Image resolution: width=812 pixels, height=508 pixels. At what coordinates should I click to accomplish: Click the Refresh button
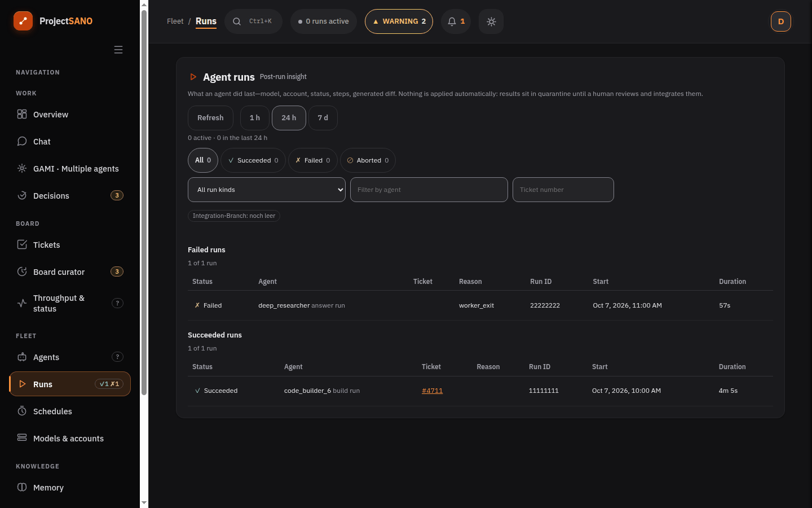pos(210,118)
